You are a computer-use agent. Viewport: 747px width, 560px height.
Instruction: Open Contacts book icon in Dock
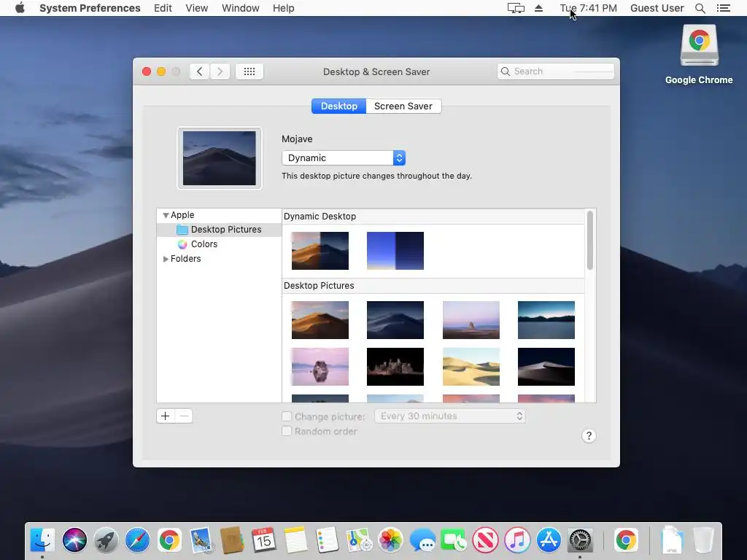click(x=232, y=540)
